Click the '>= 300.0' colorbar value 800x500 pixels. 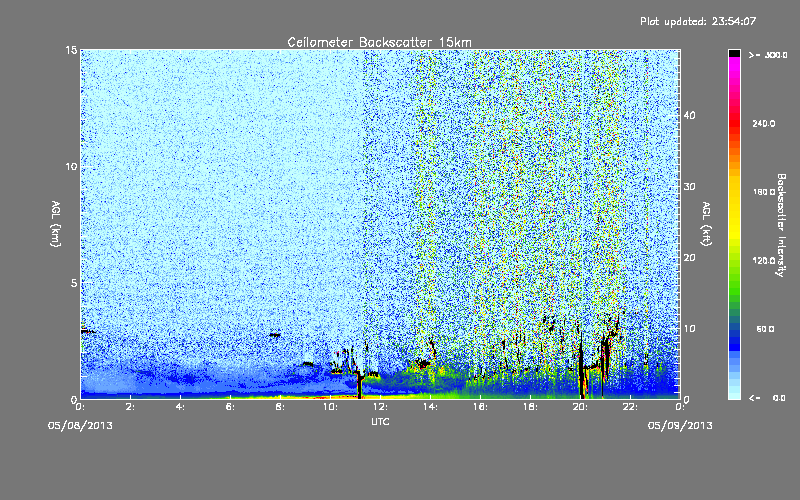point(768,55)
